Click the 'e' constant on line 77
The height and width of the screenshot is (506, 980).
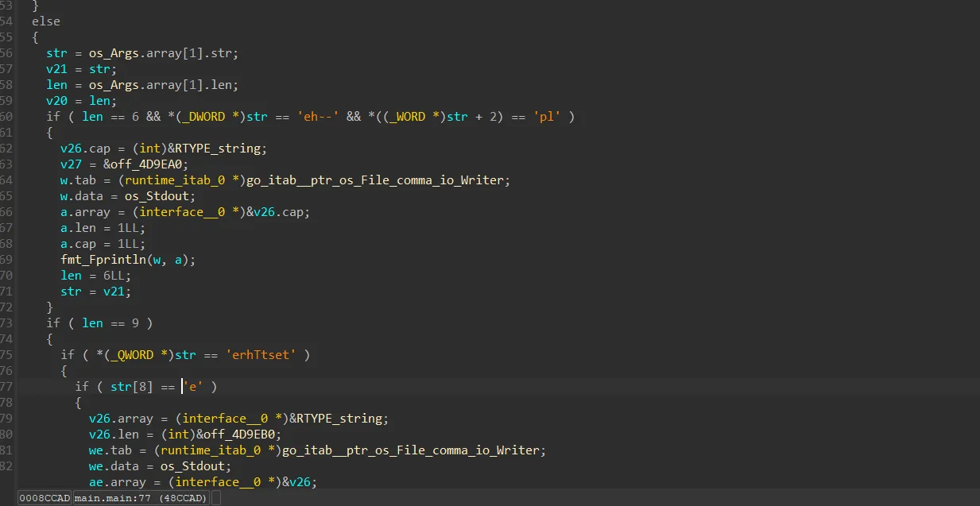point(193,387)
